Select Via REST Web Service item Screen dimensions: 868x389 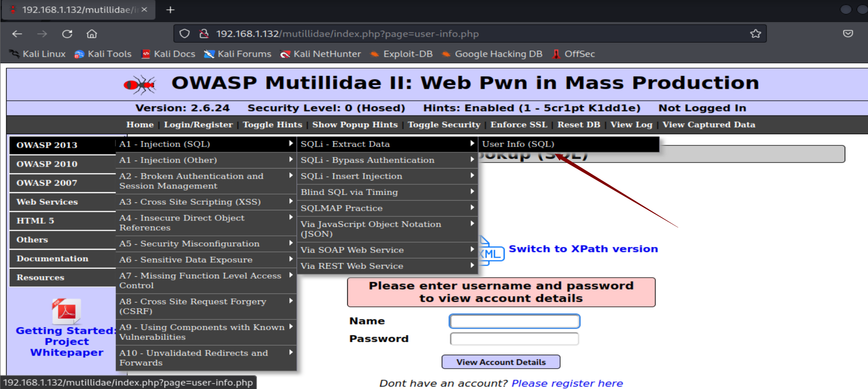coord(387,266)
